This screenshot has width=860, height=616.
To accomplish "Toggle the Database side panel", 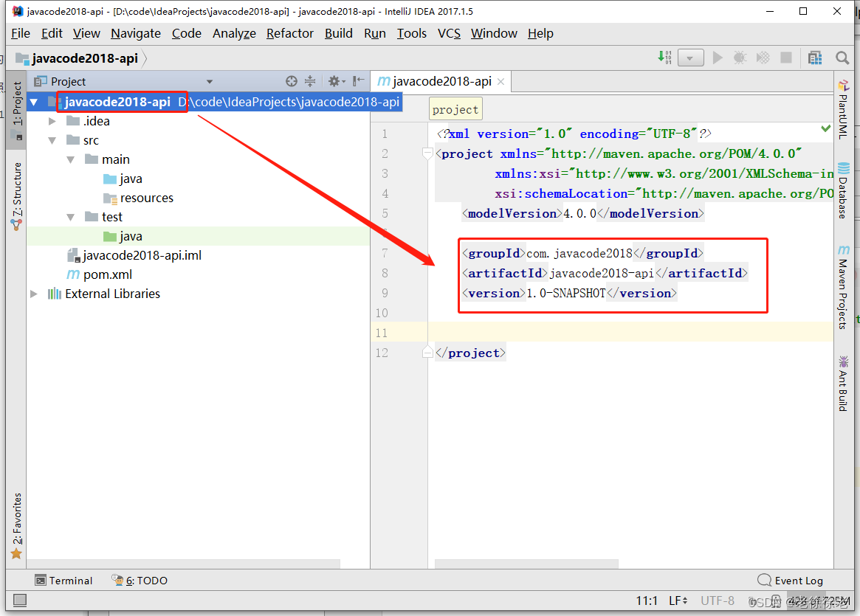I will pyautogui.click(x=843, y=191).
